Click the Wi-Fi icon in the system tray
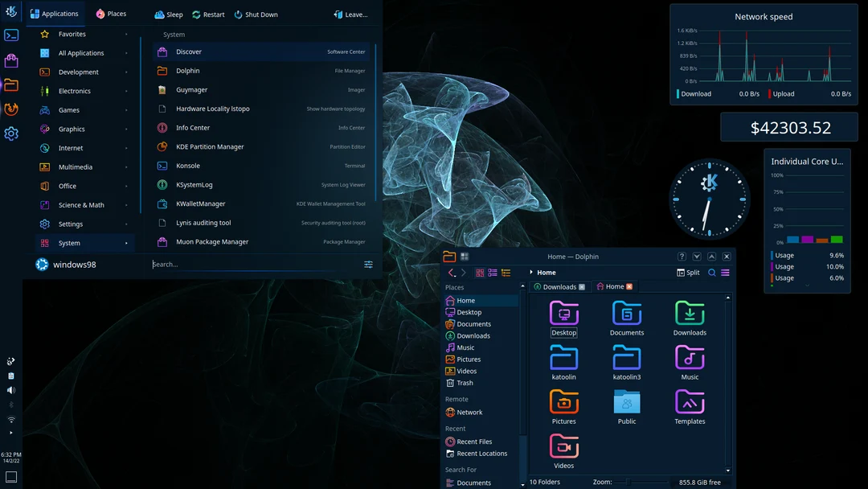The image size is (868, 489). click(x=10, y=418)
